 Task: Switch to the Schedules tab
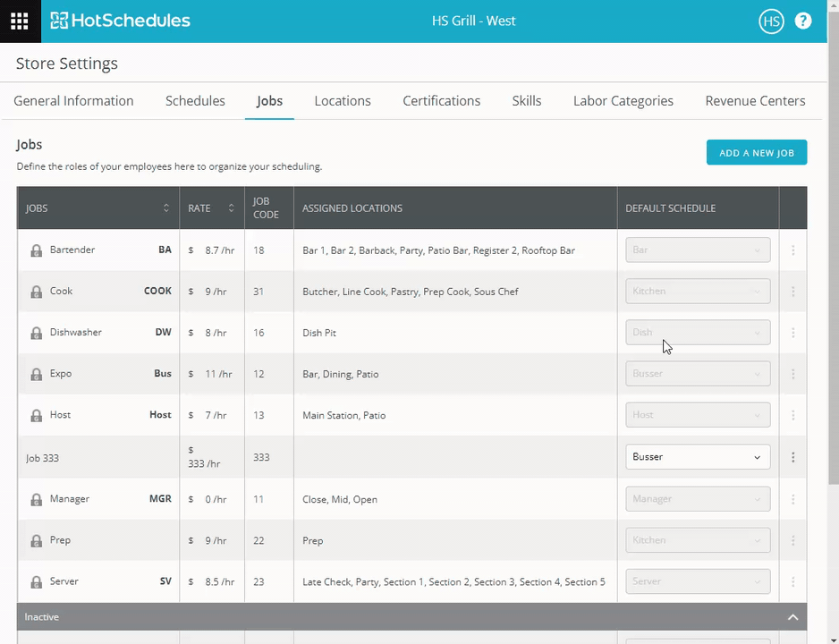(195, 101)
